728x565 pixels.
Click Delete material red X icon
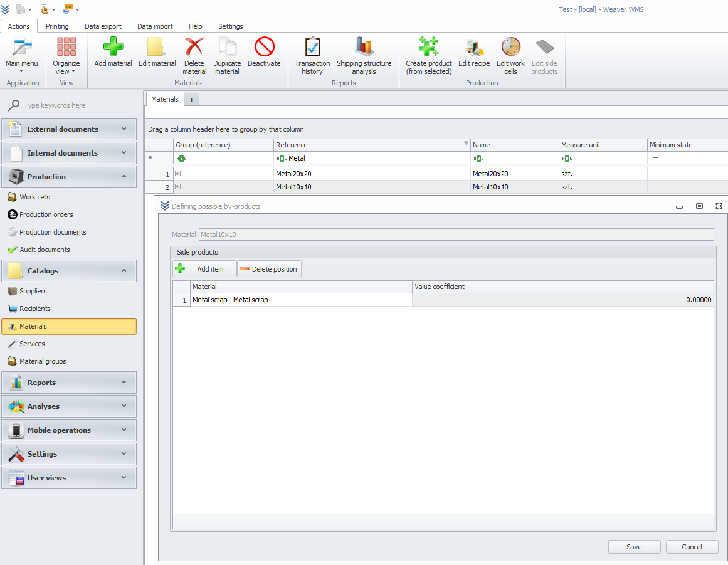(x=194, y=47)
